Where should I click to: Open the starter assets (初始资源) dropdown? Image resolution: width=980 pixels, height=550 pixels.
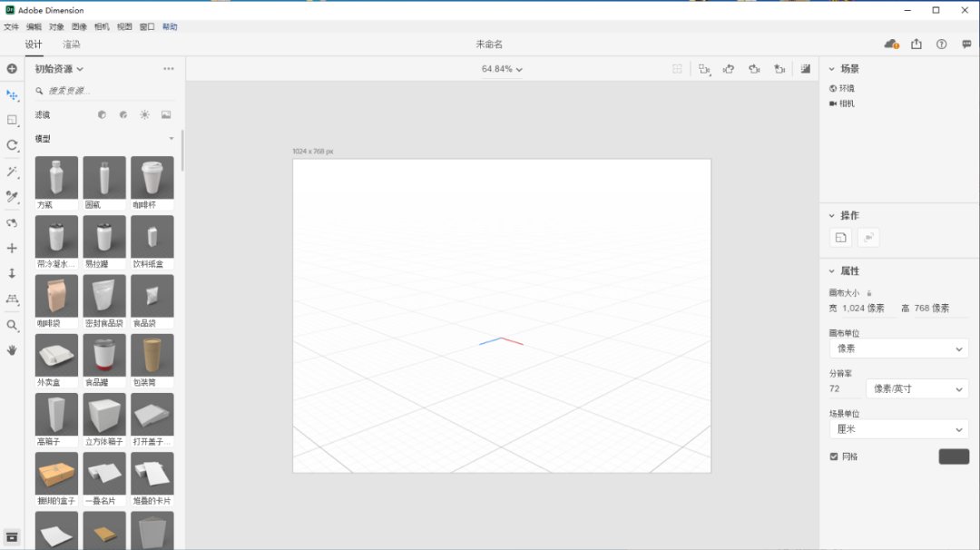(59, 69)
